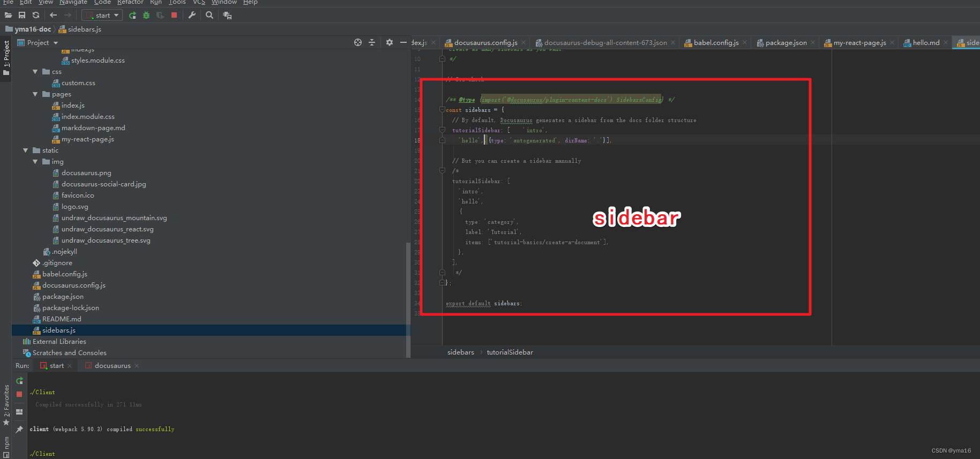
Task: Click the Search Everywhere magnifier icon
Action: pyautogui.click(x=210, y=15)
